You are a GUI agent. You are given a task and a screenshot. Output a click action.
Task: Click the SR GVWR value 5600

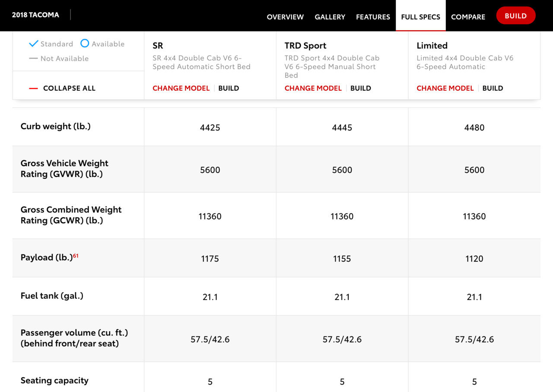[x=210, y=170]
